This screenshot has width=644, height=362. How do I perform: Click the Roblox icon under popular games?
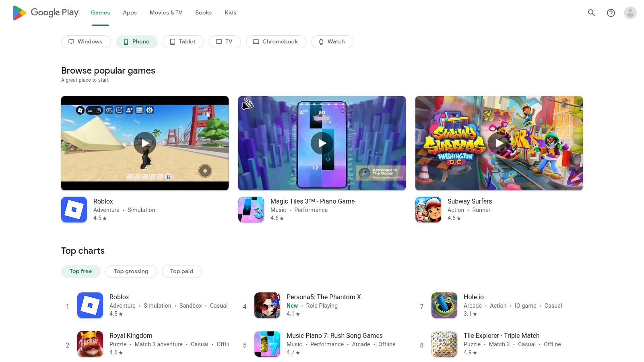[74, 210]
